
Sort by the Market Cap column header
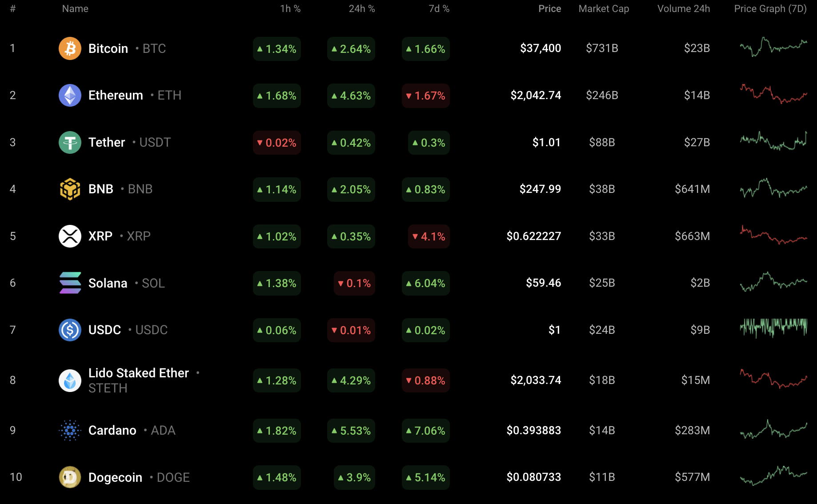[604, 9]
